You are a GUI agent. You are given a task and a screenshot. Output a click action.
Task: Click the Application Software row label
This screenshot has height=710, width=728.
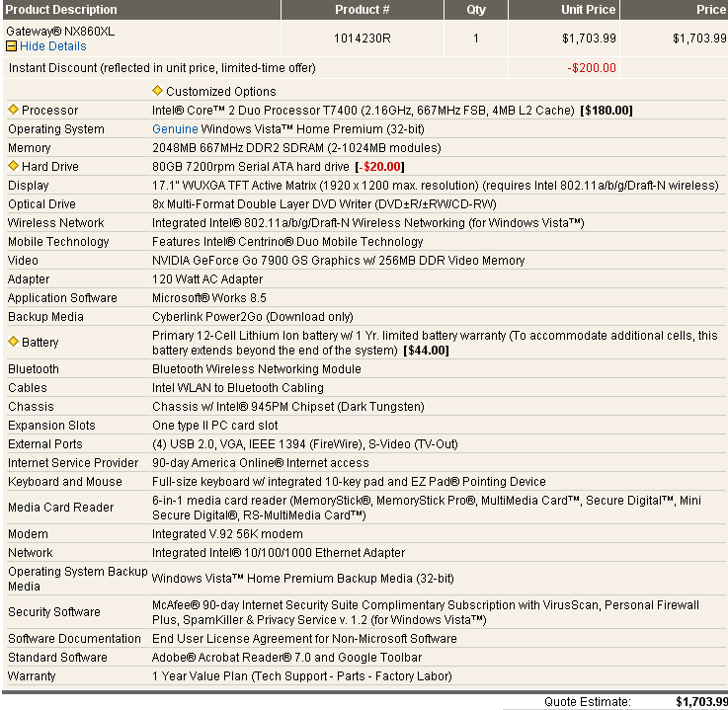(62, 298)
